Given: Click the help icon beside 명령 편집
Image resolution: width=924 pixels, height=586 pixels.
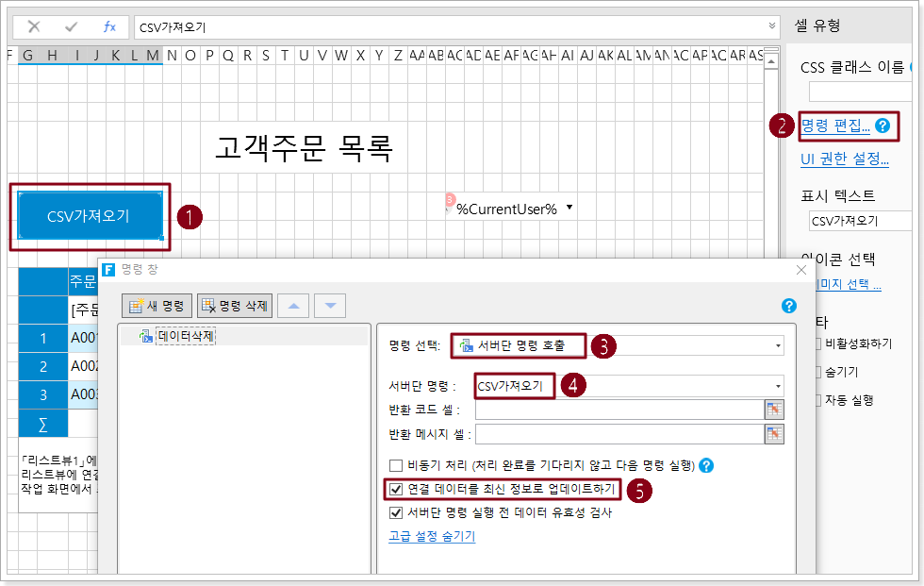Looking at the screenshot, I should pyautogui.click(x=883, y=125).
